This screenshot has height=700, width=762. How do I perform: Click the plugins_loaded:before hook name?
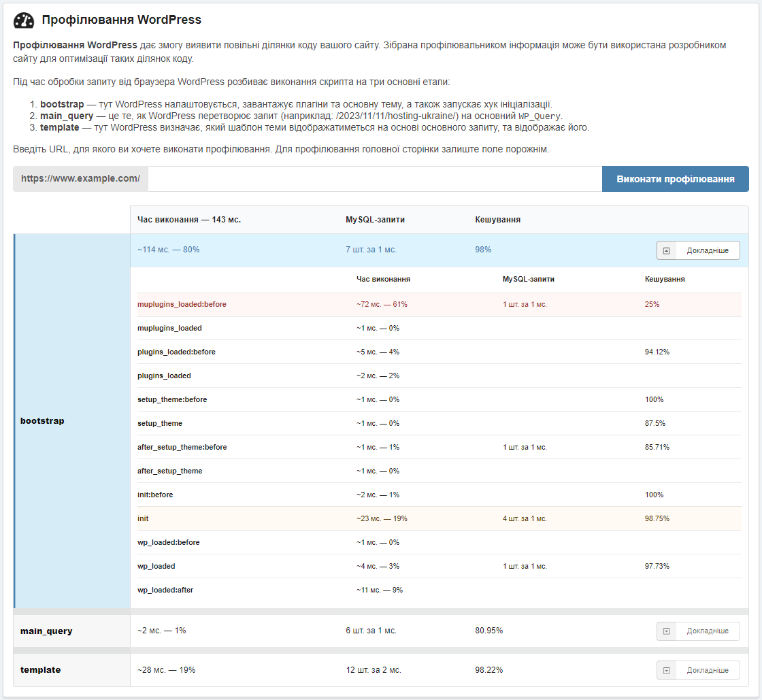point(176,352)
